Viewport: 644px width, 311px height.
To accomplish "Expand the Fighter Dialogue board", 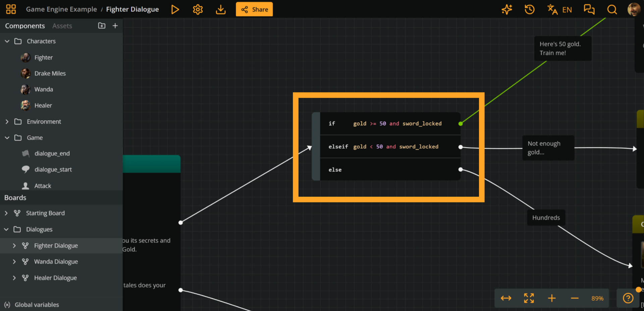I will (14, 246).
